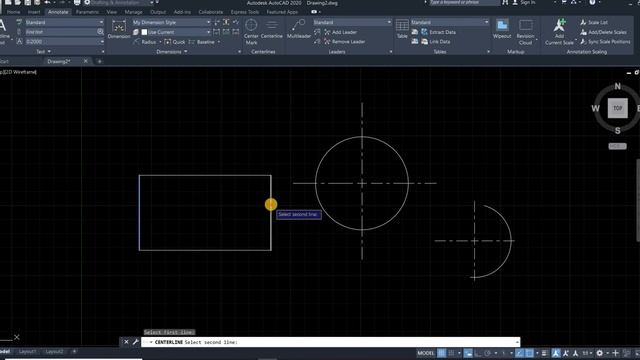Viewport: 640px width, 360px height.
Task: Click the Quick dimension tool
Action: (175, 42)
